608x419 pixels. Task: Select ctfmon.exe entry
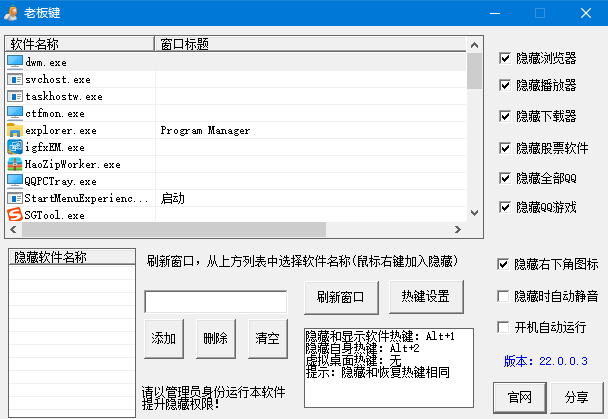[55, 114]
